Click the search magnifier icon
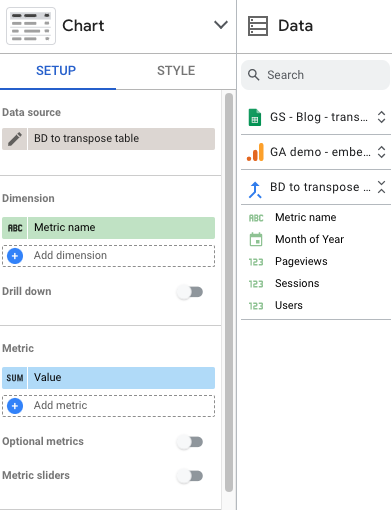Image resolution: width=392 pixels, height=510 pixels. (x=254, y=75)
